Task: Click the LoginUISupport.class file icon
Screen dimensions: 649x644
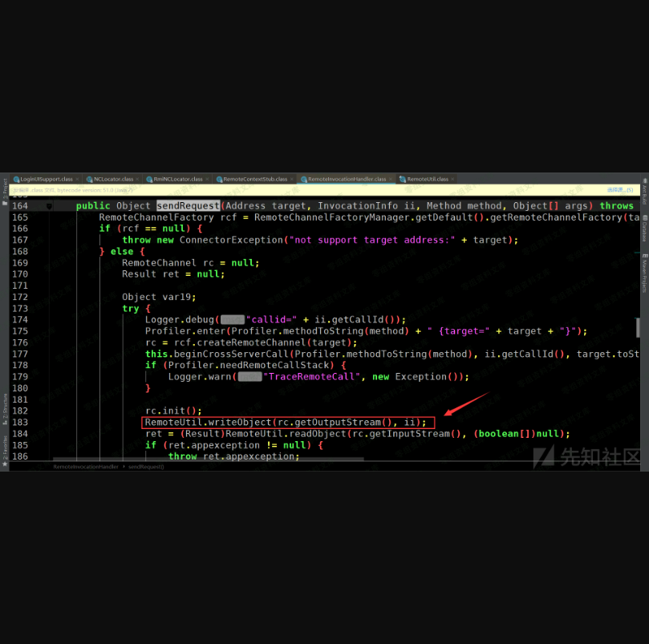Action: tap(16, 179)
